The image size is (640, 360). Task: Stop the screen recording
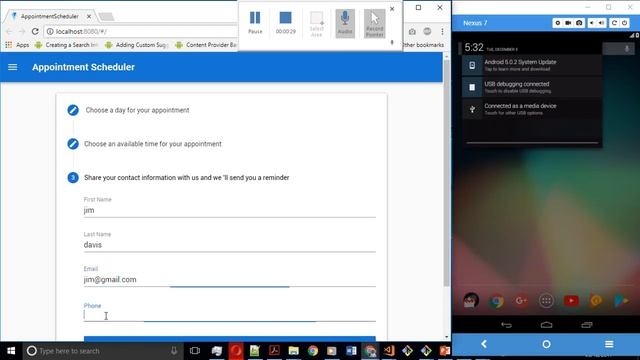pyautogui.click(x=285, y=22)
